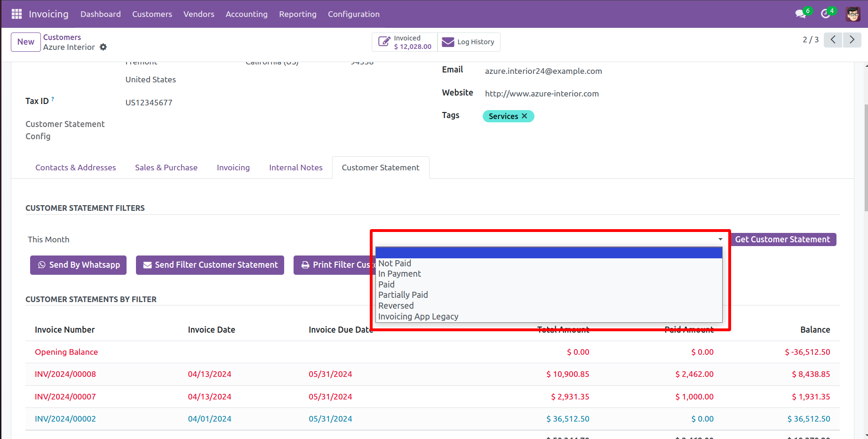Click the Tax ID help question mark
The height and width of the screenshot is (439, 868).
tap(53, 99)
